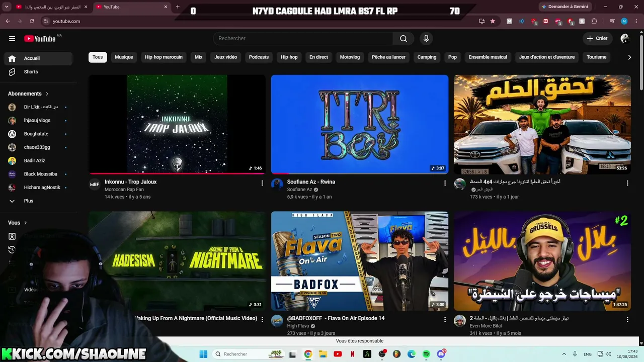The width and height of the screenshot is (644, 362).
Task: Select the Motovlog chip
Action: 350,57
